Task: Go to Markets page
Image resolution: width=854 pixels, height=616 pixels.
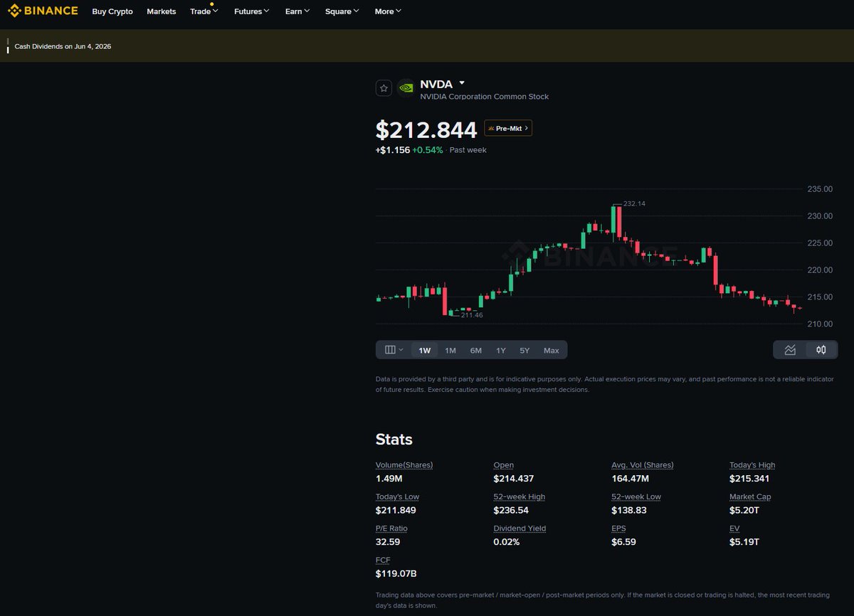Action: coord(162,11)
